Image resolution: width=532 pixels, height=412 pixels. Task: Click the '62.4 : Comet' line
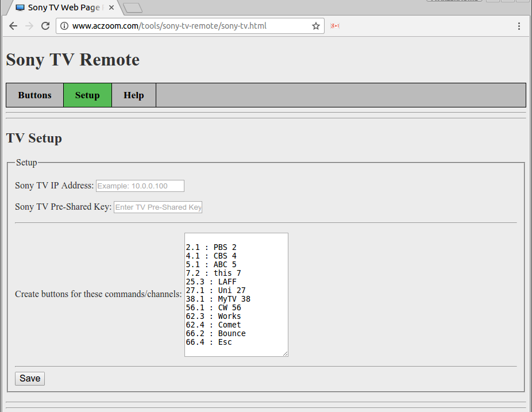click(213, 325)
